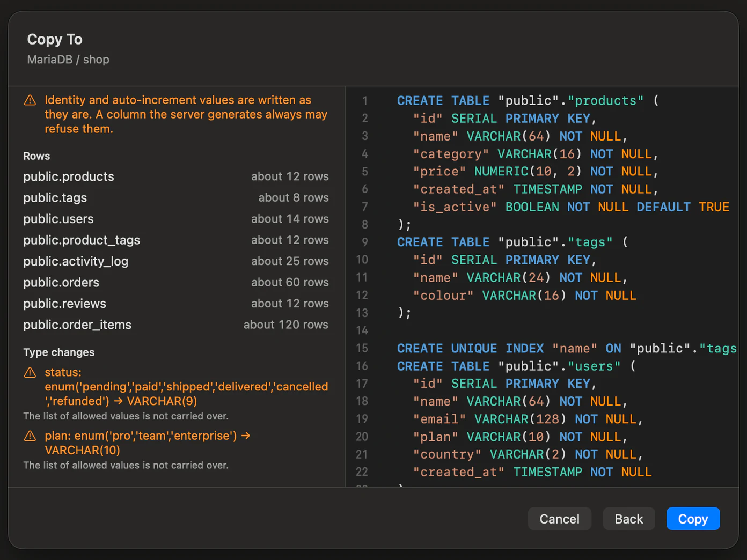
Task: Click the "plan" VARCHAR(10) line in SQL
Action: [x=520, y=437]
